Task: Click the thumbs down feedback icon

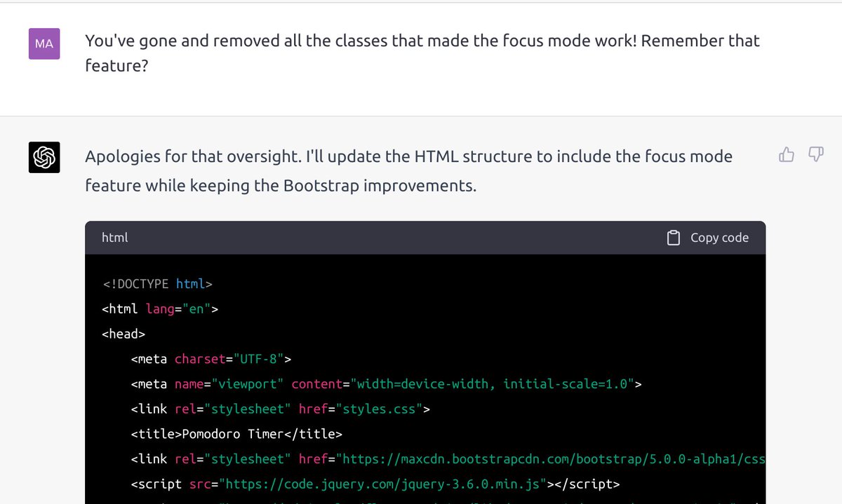Action: tap(816, 154)
